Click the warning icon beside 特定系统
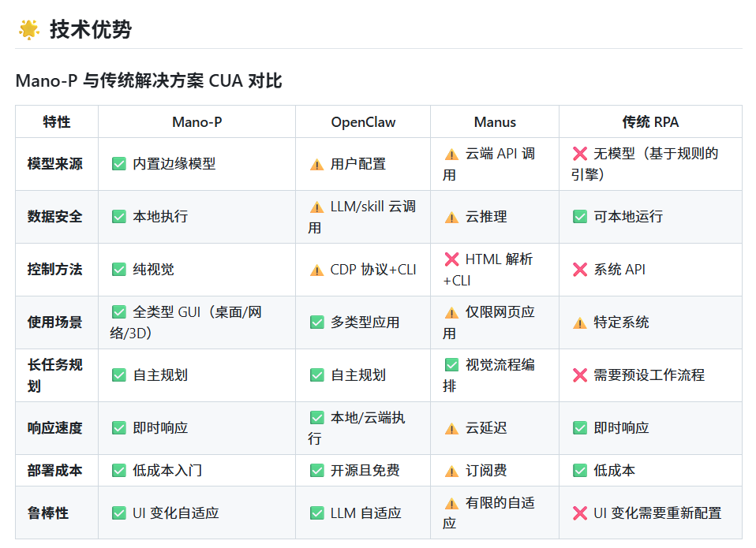Viewport: 756px width, 548px height. tap(580, 322)
